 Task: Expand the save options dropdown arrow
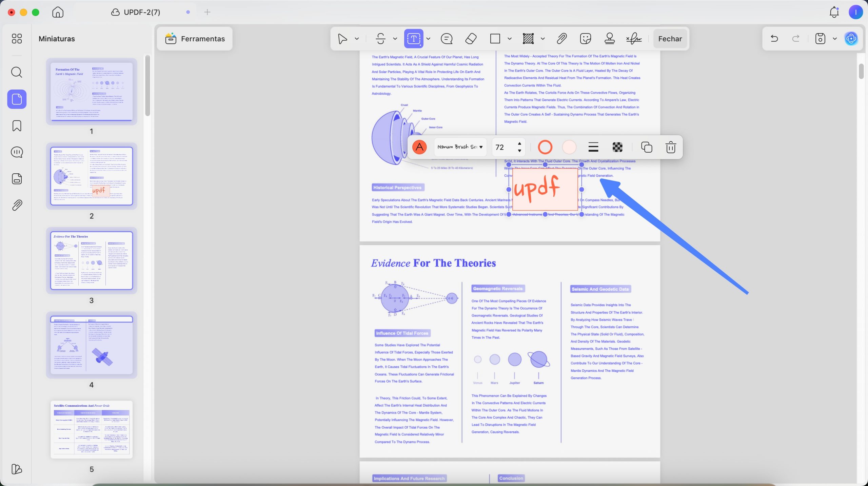(834, 39)
